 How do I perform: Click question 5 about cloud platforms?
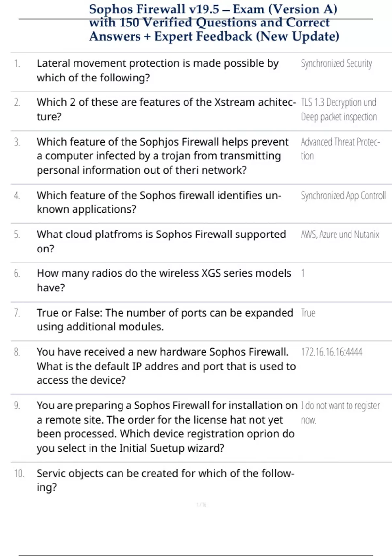[x=161, y=241]
